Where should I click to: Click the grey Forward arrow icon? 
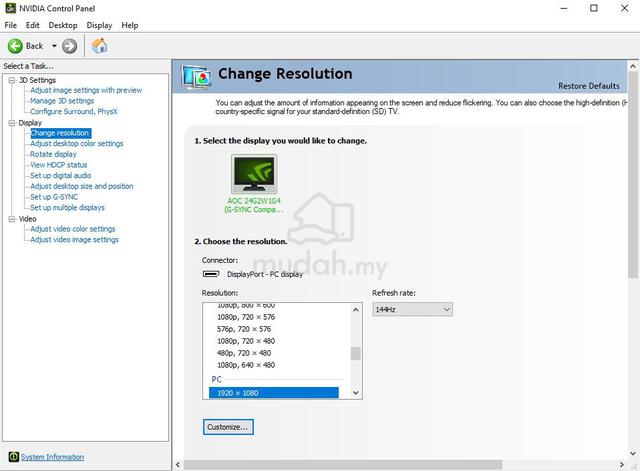click(69, 46)
